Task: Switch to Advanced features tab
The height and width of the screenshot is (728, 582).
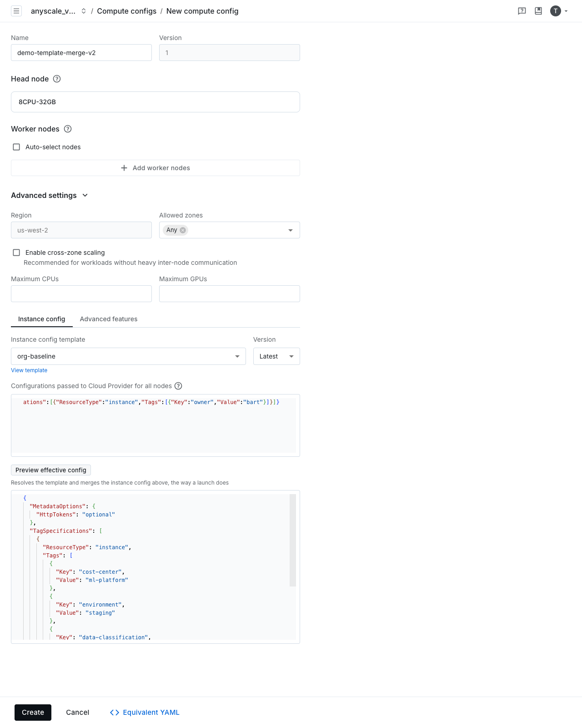Action: click(x=109, y=319)
